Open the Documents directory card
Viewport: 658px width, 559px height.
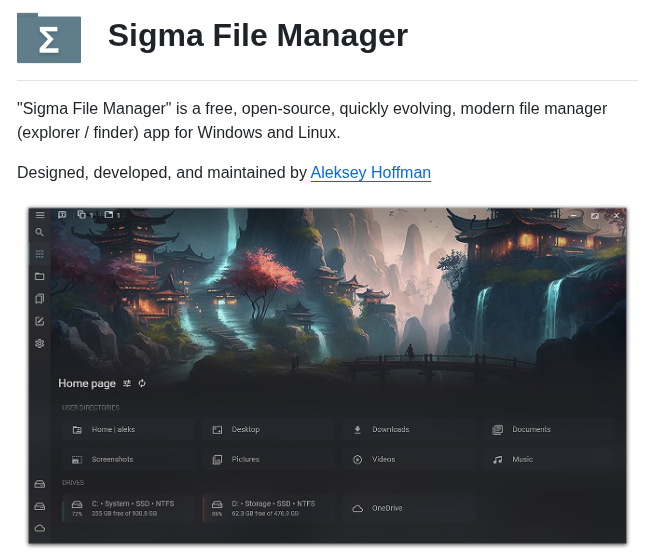[x=548, y=429]
